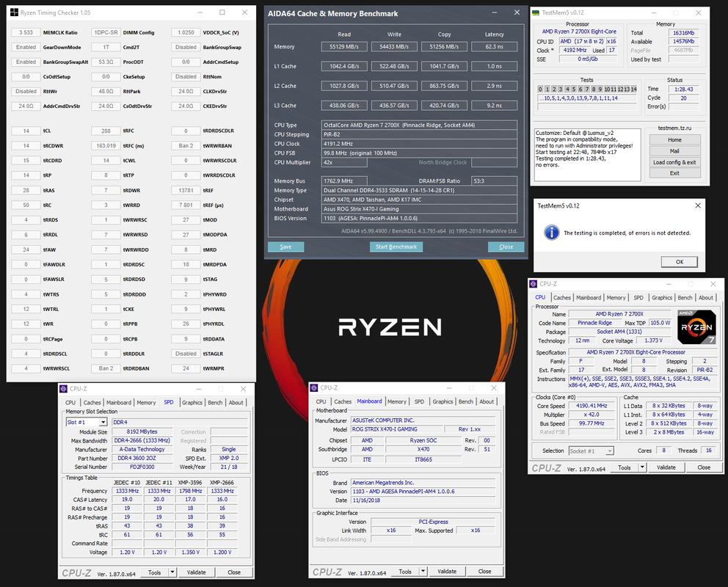
Task: Click AIDA64 L3 Cache Copy 420.74 GB/s
Action: pyautogui.click(x=444, y=106)
